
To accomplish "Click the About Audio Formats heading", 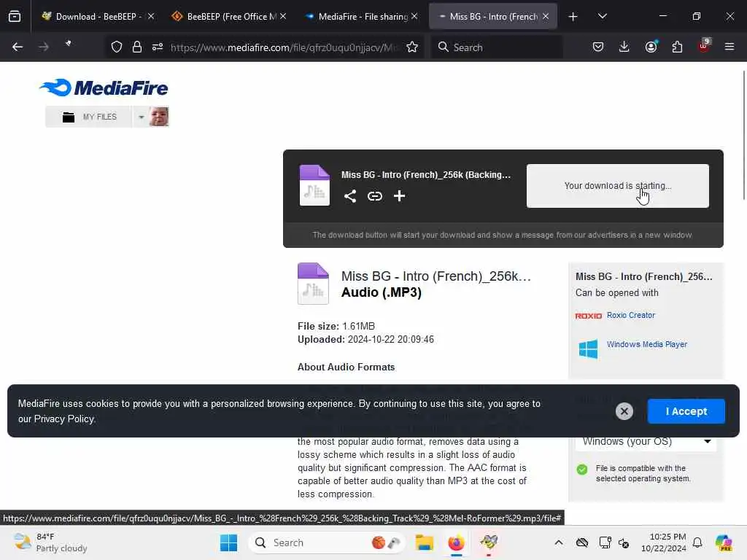I will coord(346,367).
